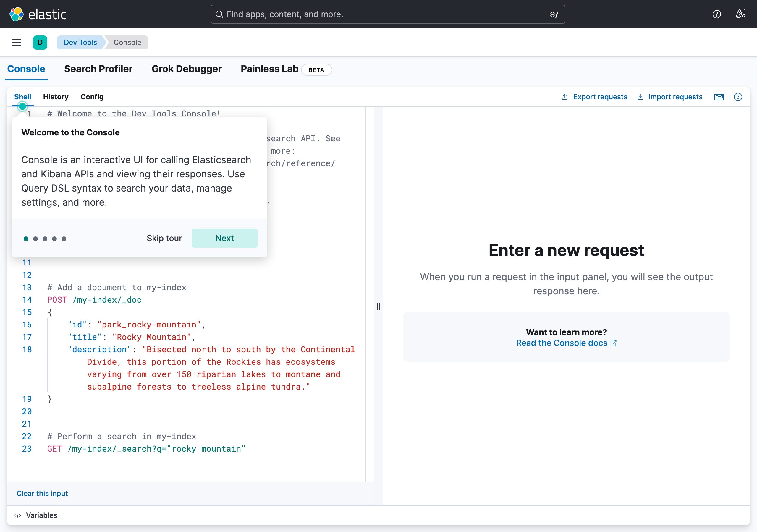Click the panel resize handle
The width and height of the screenshot is (757, 532).
point(378,306)
